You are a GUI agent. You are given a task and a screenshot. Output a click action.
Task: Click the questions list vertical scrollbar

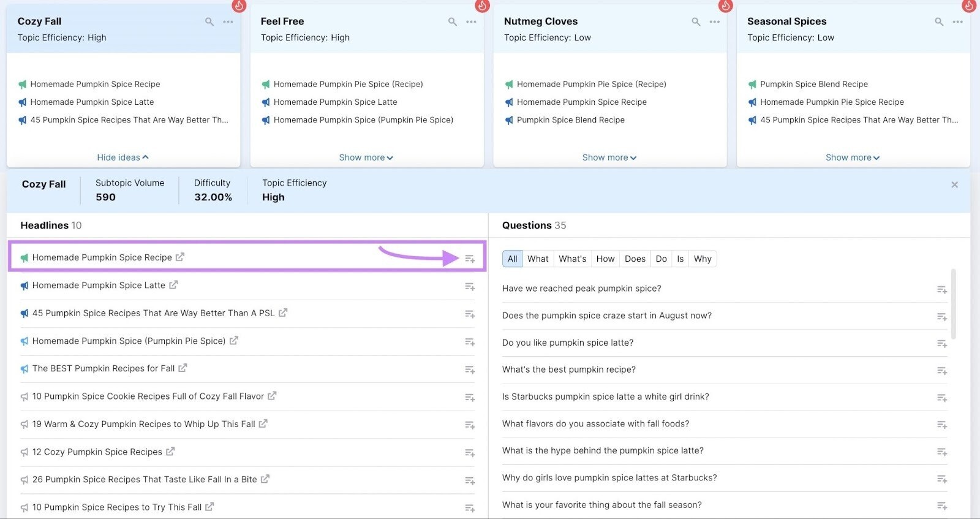953,303
